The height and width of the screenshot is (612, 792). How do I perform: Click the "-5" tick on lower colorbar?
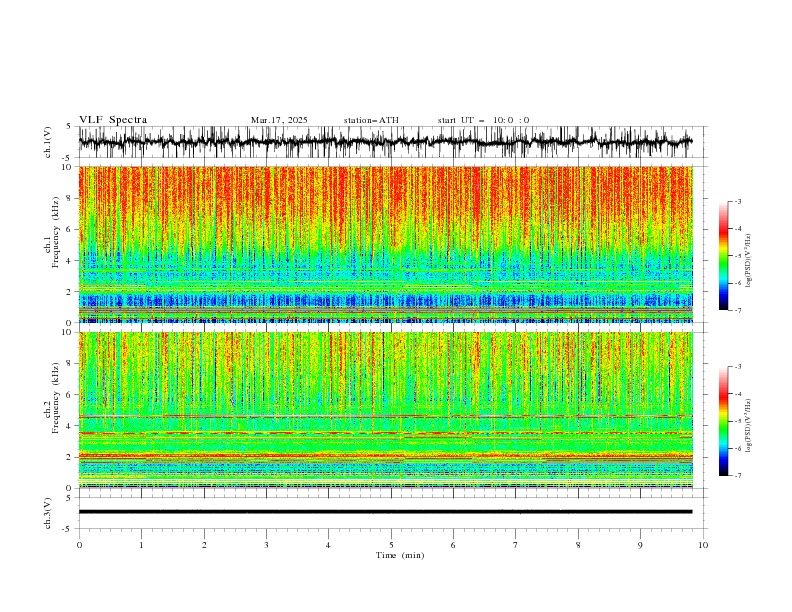(738, 421)
